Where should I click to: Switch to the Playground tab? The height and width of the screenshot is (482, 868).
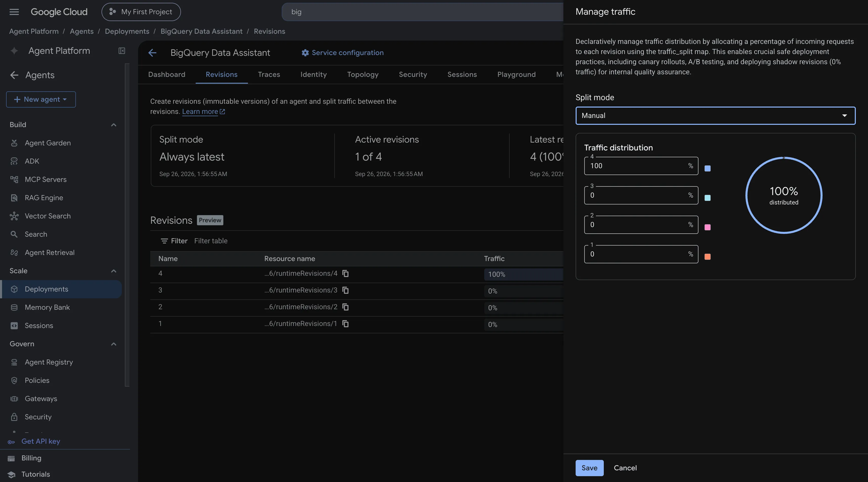[x=516, y=74]
